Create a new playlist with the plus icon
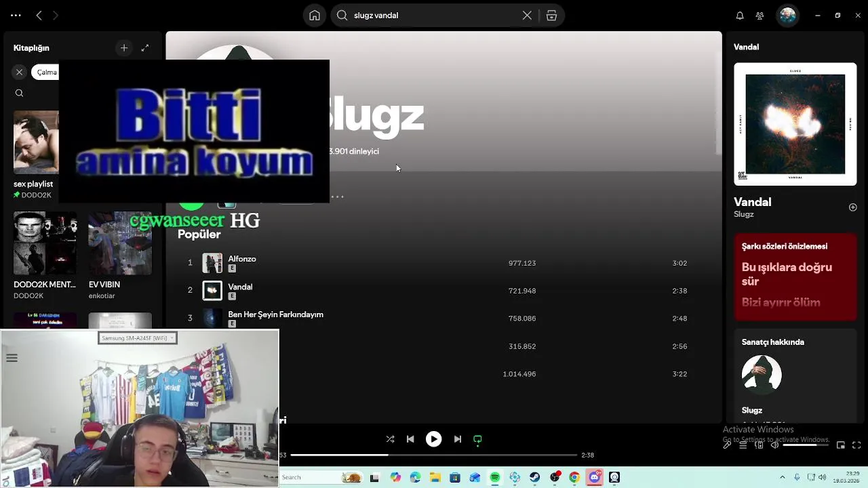 point(124,47)
